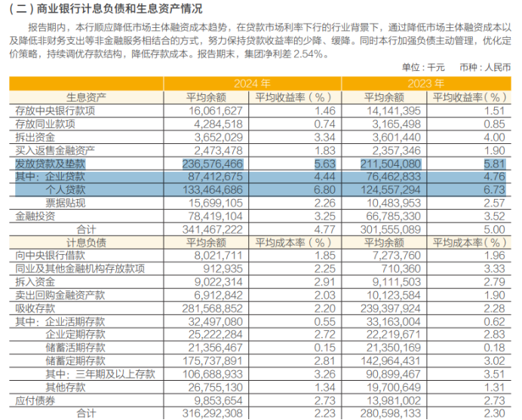This screenshot has height=420, width=522.
Task: Click the value 239,397,924
Action: tap(391, 308)
